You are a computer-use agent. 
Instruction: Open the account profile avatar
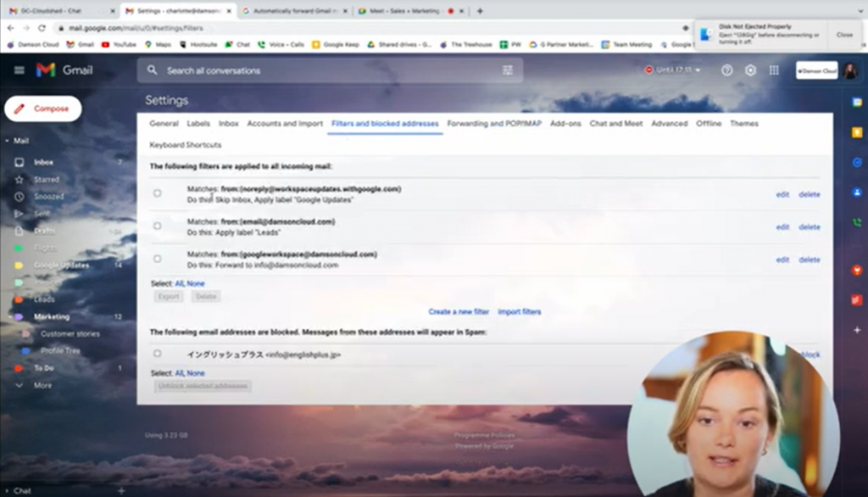point(849,70)
